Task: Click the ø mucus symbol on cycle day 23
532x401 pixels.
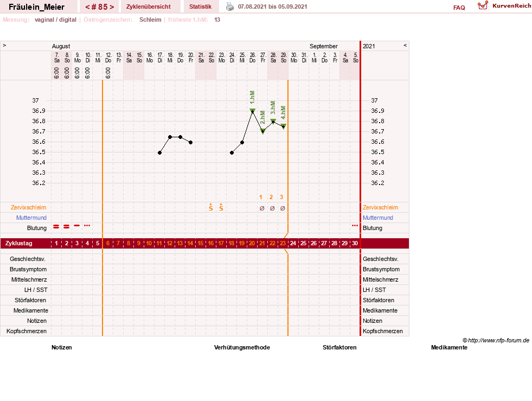Action: tap(283, 208)
